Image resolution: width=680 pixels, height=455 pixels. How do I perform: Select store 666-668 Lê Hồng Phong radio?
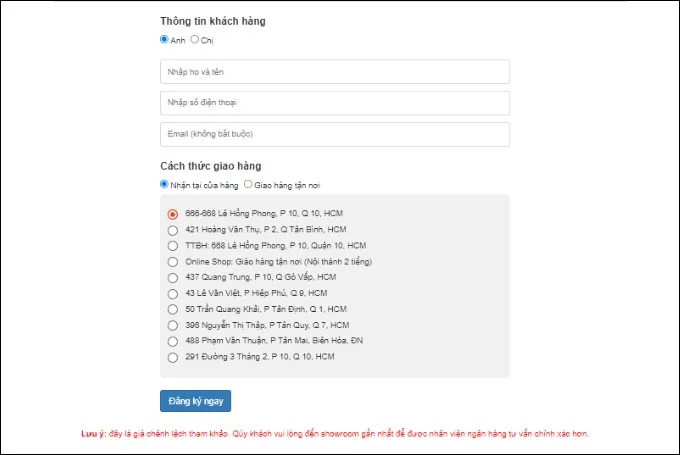pos(173,214)
